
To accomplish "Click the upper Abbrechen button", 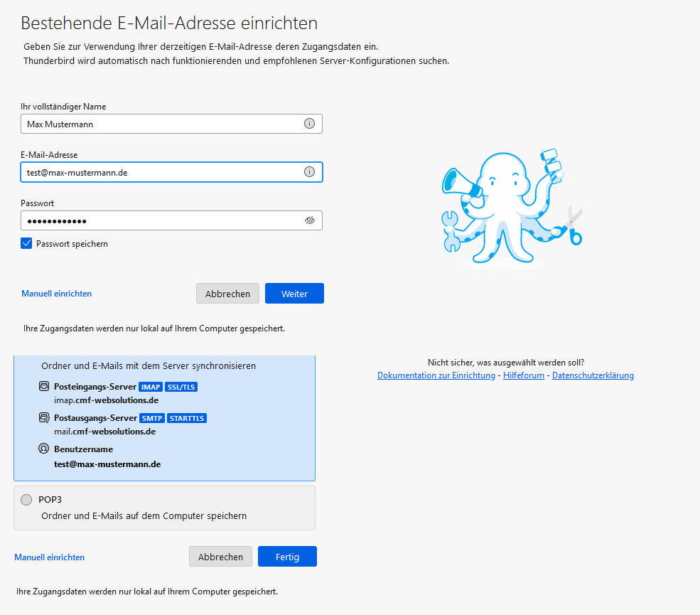I will point(227,294).
